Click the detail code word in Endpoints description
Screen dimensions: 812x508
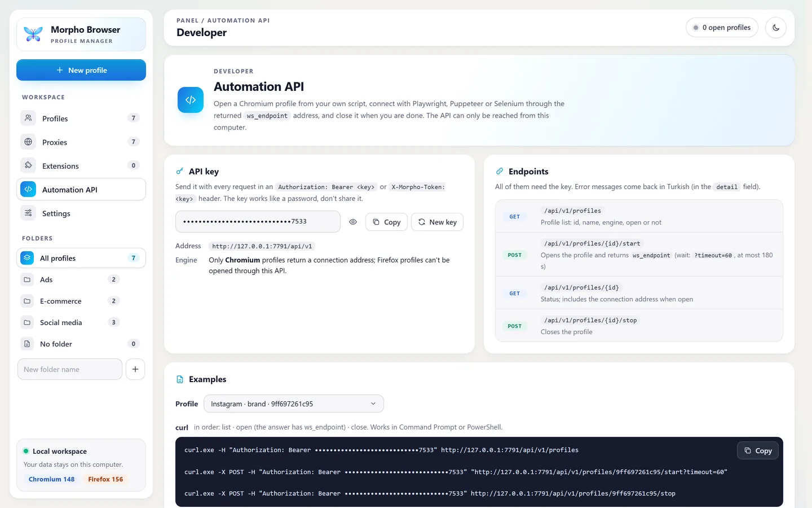(727, 187)
